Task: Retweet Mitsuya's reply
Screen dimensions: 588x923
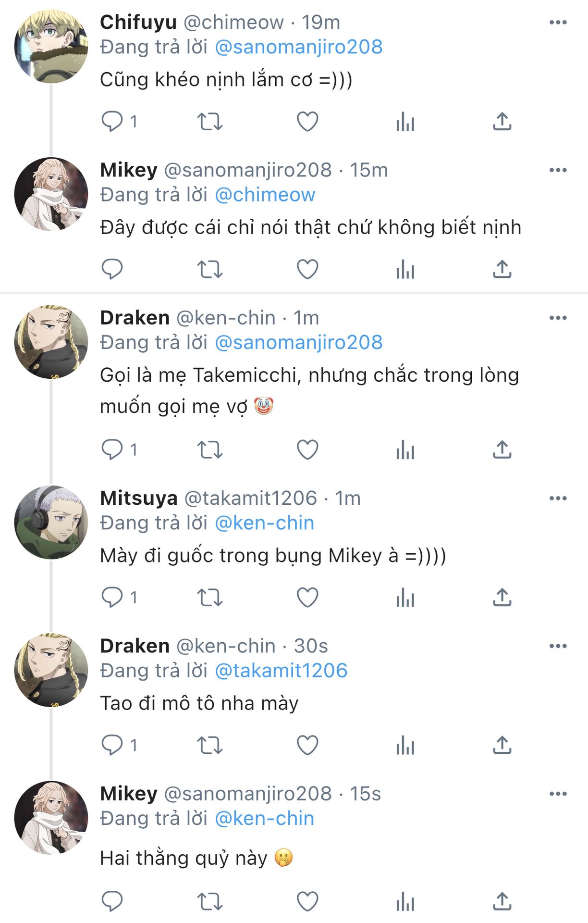Action: pyautogui.click(x=210, y=598)
